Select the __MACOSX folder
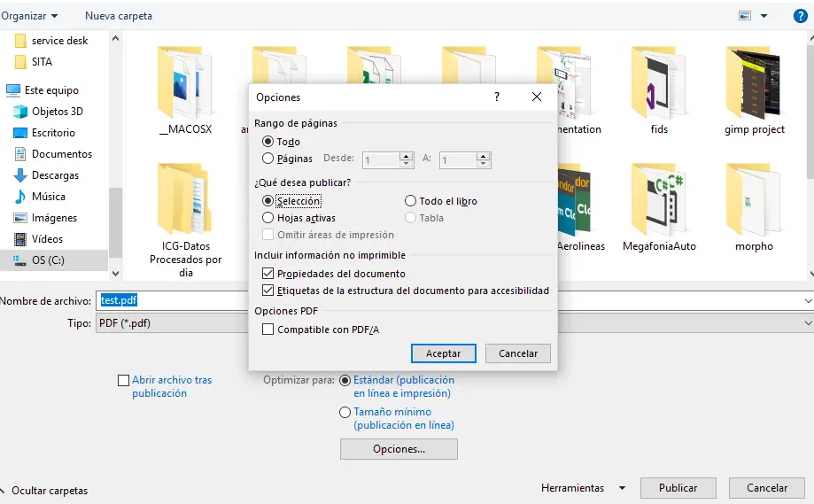The width and height of the screenshot is (814, 504). pos(185,90)
